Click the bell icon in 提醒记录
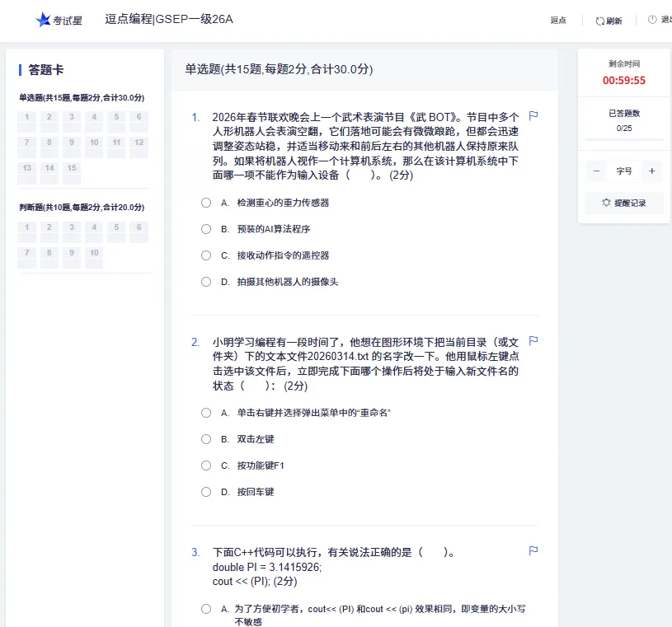This screenshot has height=627, width=672. tap(606, 203)
